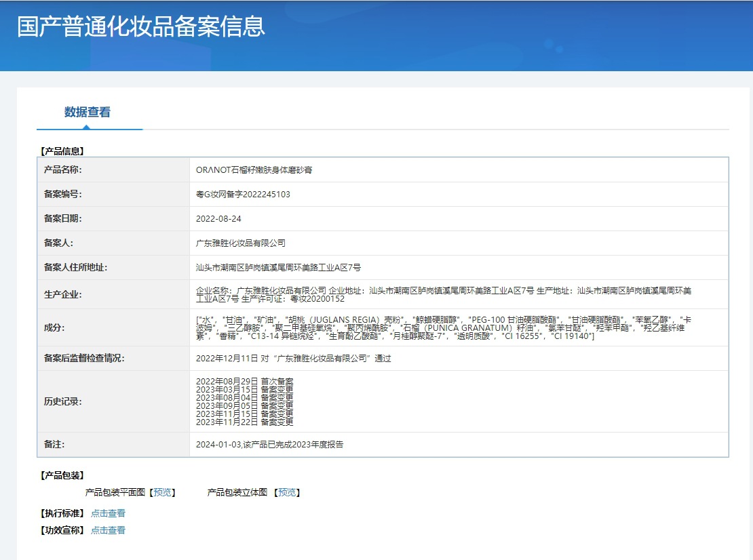
Task: Click the 【产品信息】 section heading
Action: click(62, 152)
